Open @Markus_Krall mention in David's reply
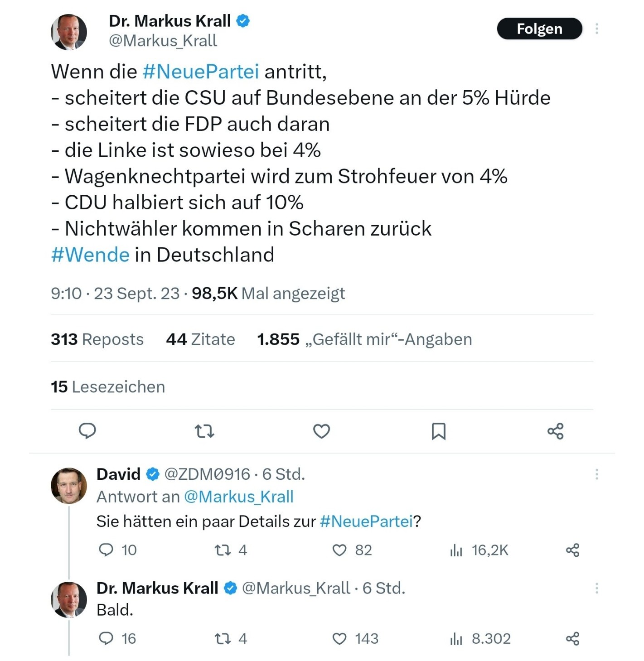644x661 pixels. point(238,497)
